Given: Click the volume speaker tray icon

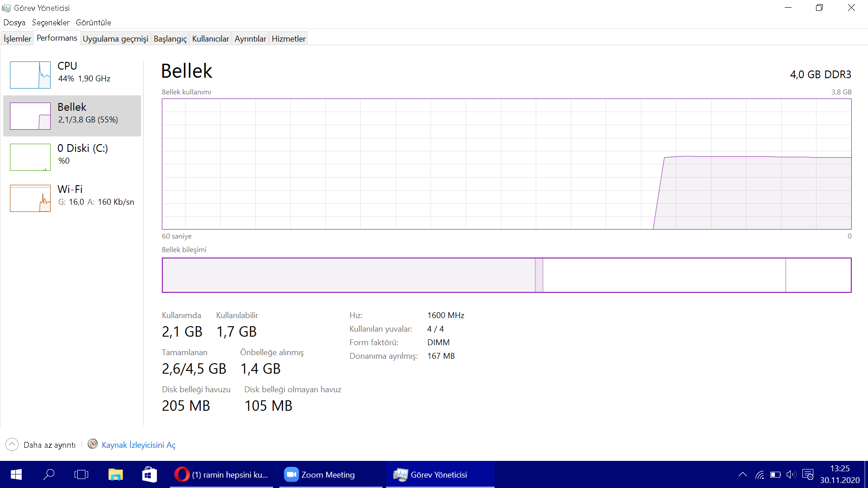Looking at the screenshot, I should click(791, 474).
